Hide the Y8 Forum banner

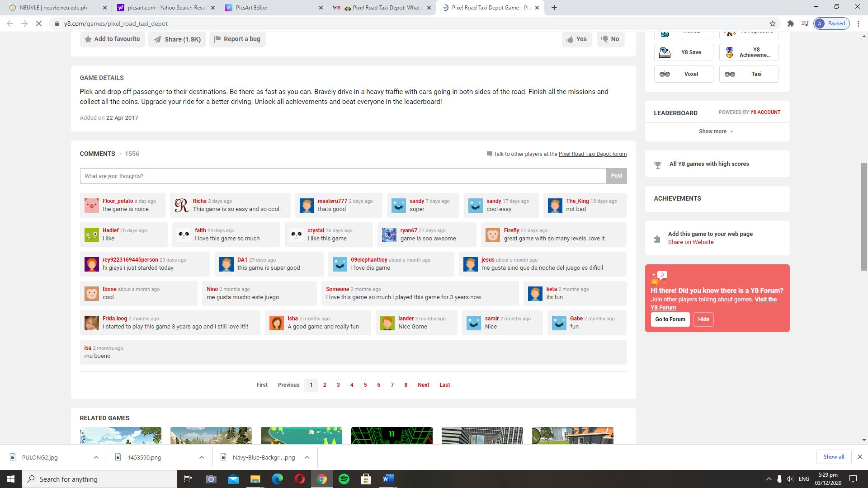click(x=703, y=319)
